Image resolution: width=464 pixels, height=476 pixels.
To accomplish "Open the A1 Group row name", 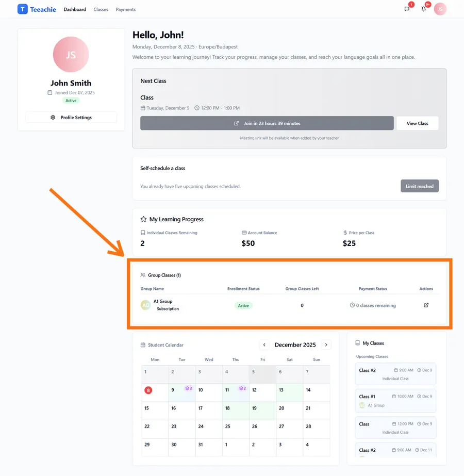I will coord(163,302).
